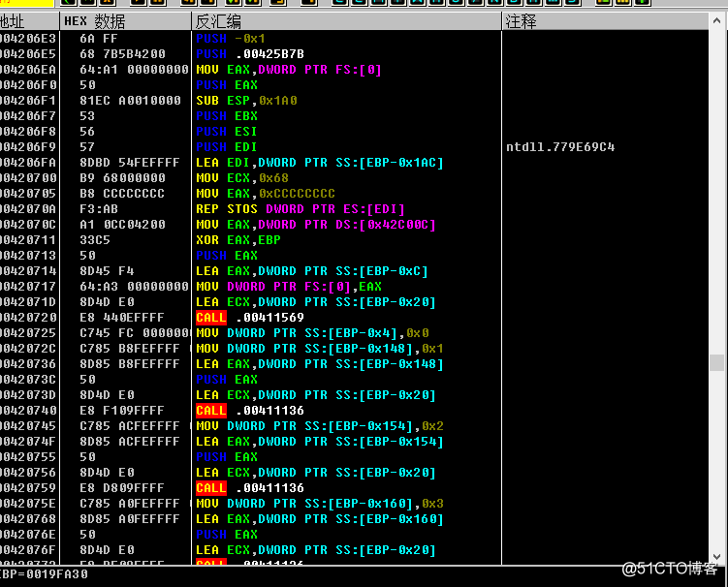
Task: Select the MOV EAX,0xCCCCCCCC instruction
Action: tap(265, 194)
